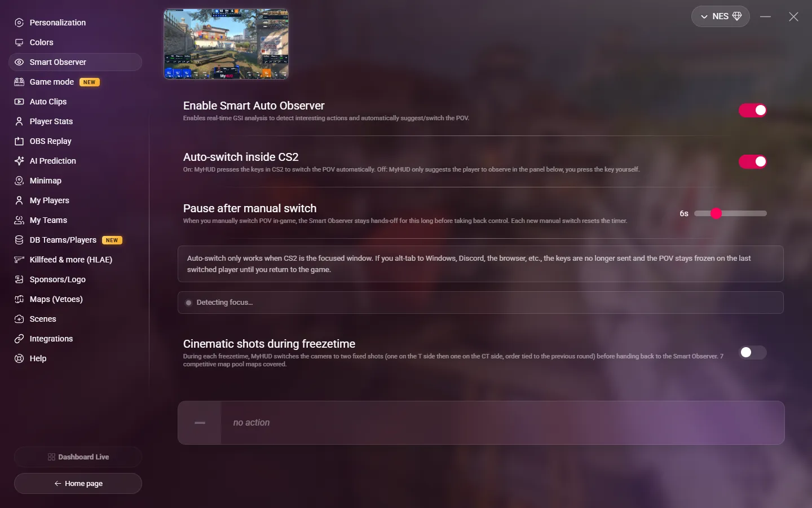Click the Pause after manual switch slider
Image resolution: width=812 pixels, height=508 pixels.
(x=730, y=213)
